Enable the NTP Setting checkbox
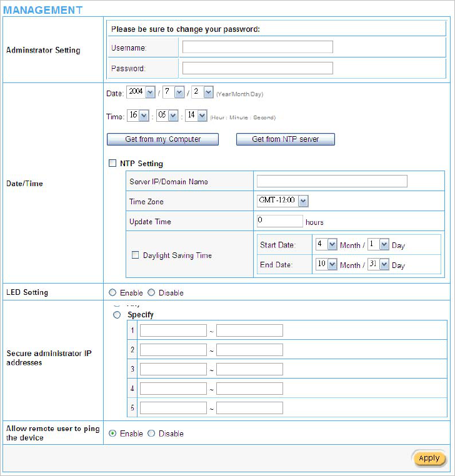The width and height of the screenshot is (455, 476). pyautogui.click(x=112, y=164)
